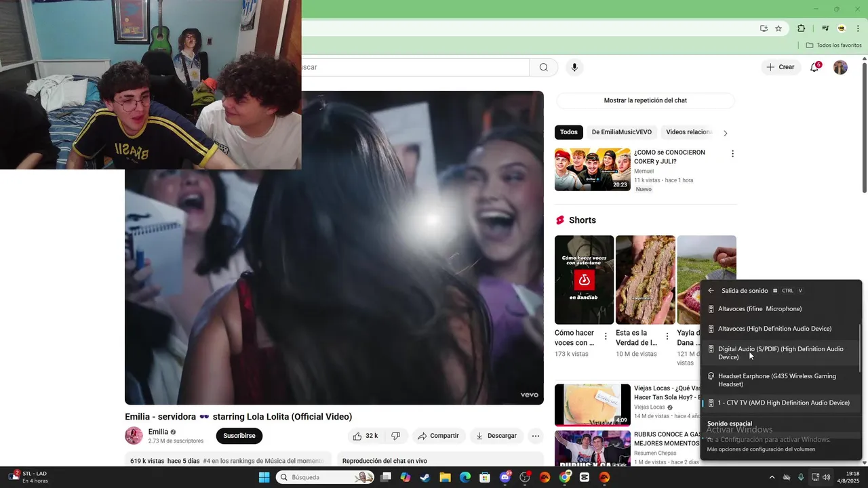The image size is (868, 488).
Task: Open the Viejas Locas video thumbnail
Action: tap(593, 405)
